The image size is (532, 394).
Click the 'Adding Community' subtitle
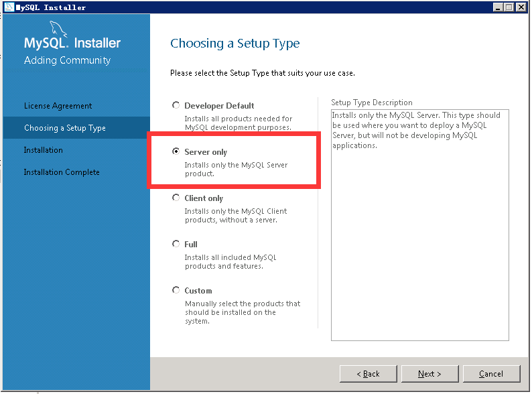point(67,60)
